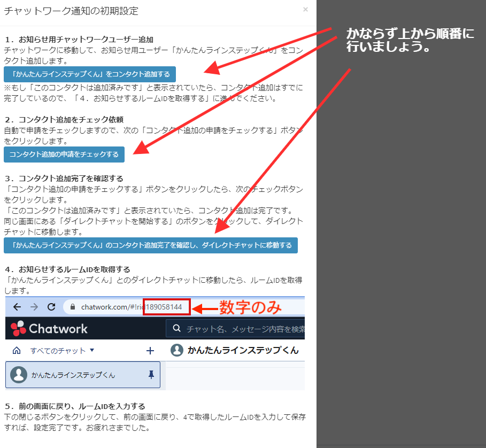Image resolution: width=486 pixels, height=448 pixels.
Task: Click the avatar in the かんたんラインステップくん chat header
Action: (177, 350)
